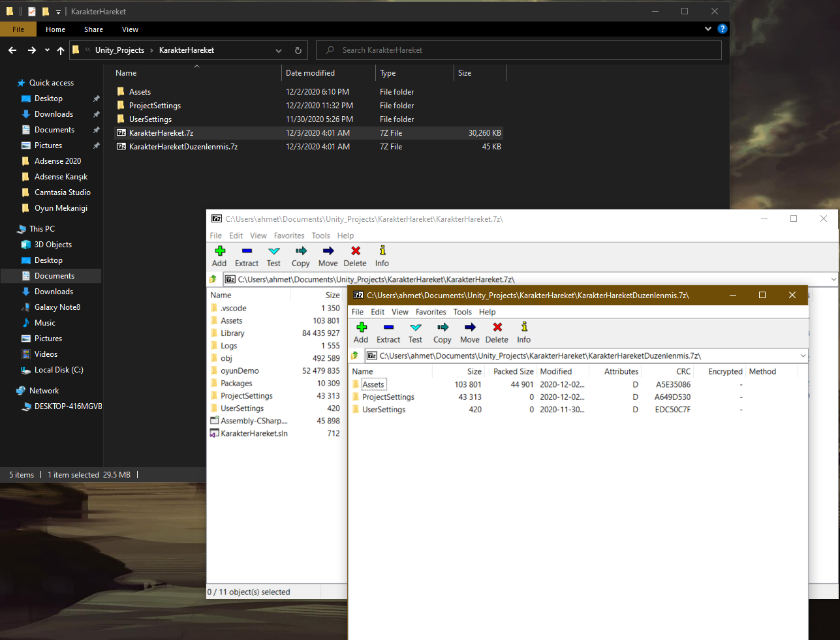Select This PC in navigation pane
Viewport: 840px width, 640px height.
(x=42, y=229)
